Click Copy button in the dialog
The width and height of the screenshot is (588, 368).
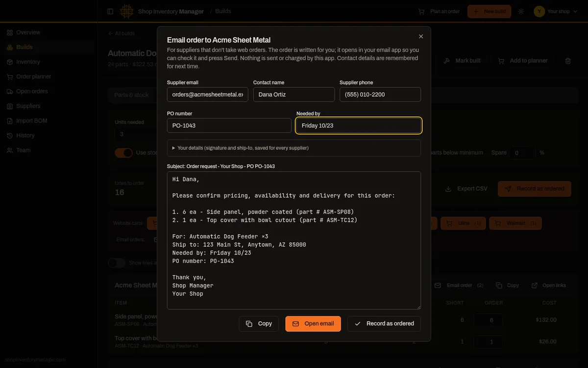[x=259, y=324]
